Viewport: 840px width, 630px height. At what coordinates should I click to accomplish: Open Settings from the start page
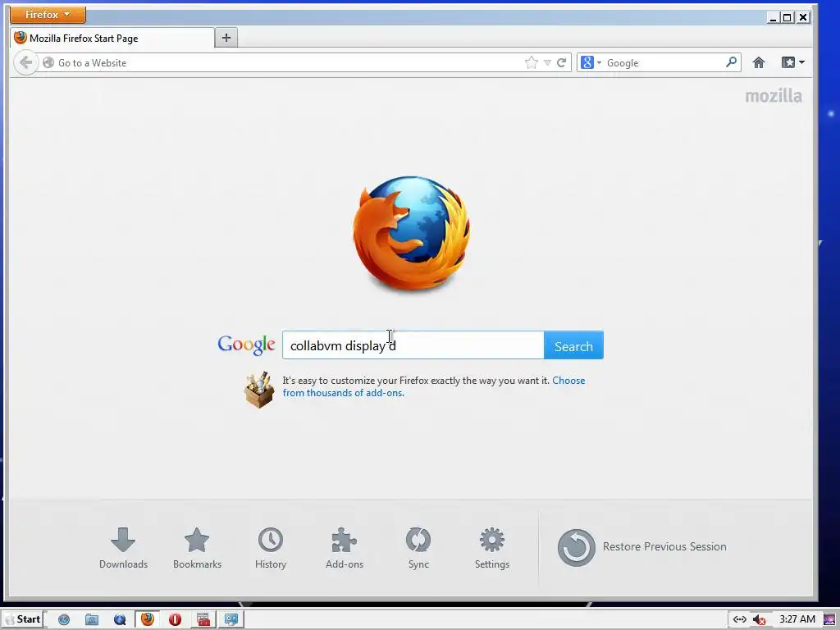(492, 548)
